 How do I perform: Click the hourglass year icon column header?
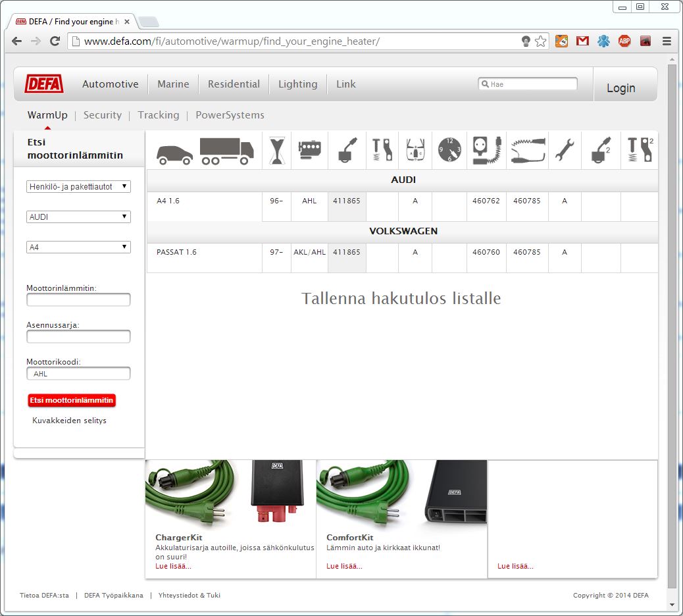[x=276, y=151]
